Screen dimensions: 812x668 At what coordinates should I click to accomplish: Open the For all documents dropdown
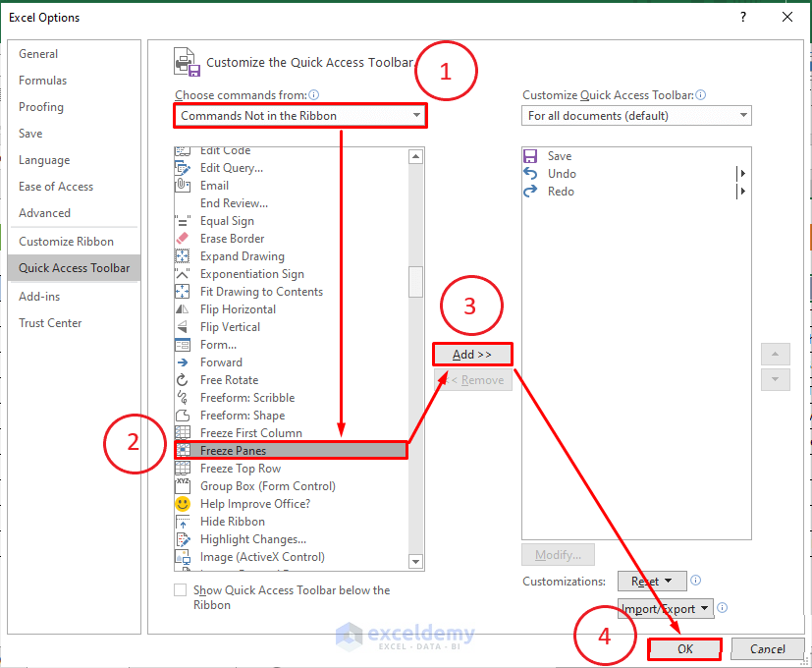point(636,116)
